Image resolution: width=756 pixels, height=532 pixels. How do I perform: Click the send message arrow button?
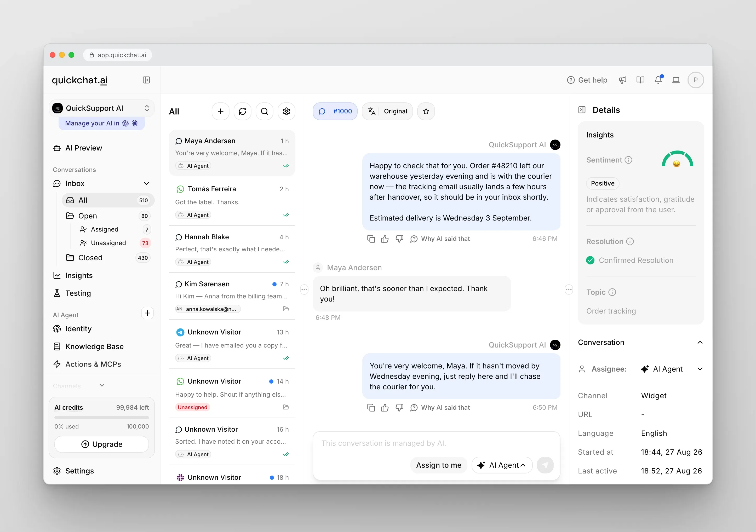point(545,465)
